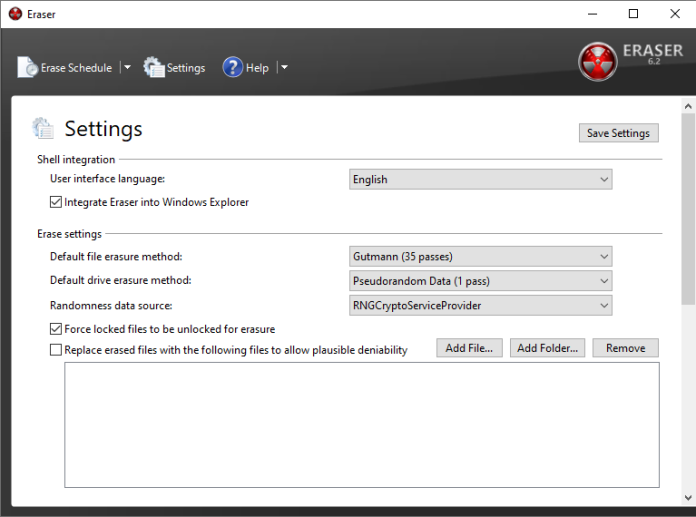This screenshot has width=696, height=517.
Task: Click the Settings page heading icon
Action: click(x=44, y=129)
